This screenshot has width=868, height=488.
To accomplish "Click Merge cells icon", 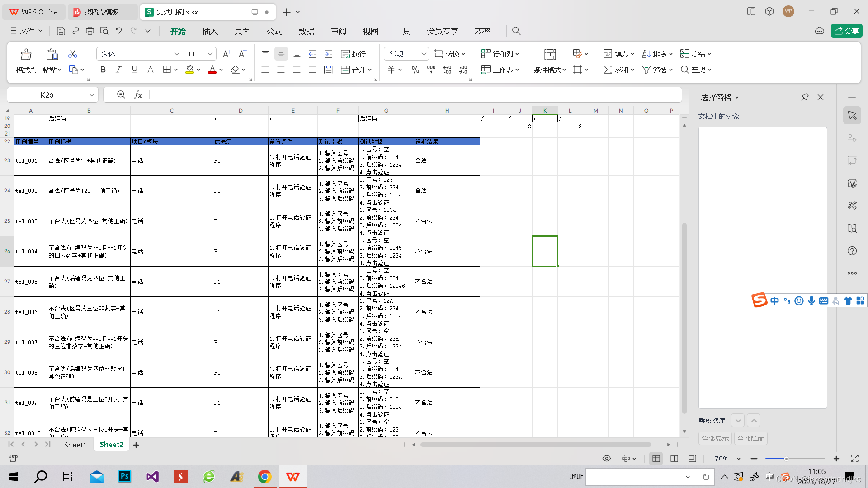I will tap(345, 70).
